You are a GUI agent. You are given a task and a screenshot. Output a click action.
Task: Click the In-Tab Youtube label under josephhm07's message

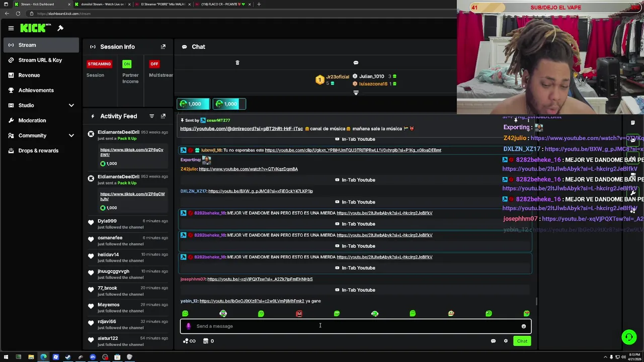tap(355, 290)
